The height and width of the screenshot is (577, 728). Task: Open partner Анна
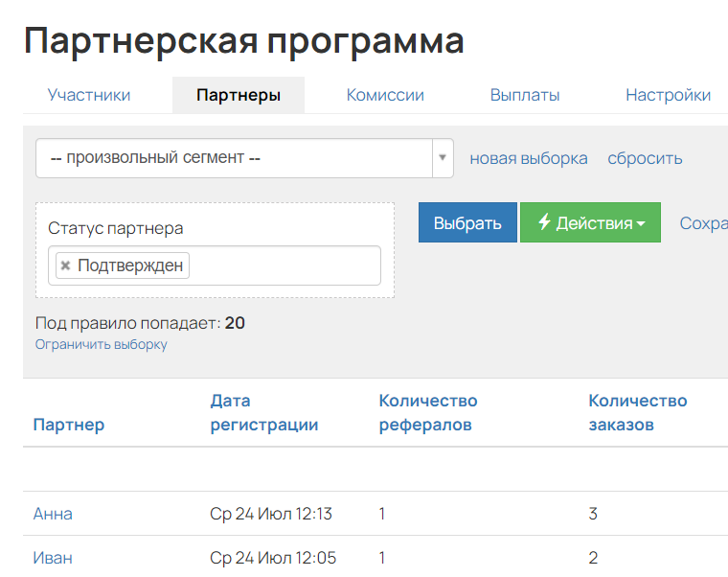click(x=53, y=514)
